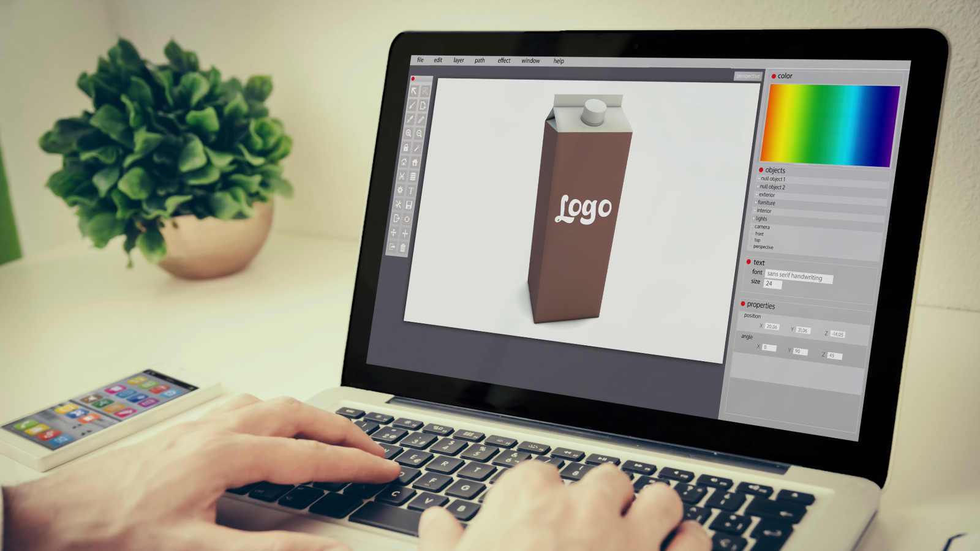This screenshot has height=551, width=980.
Task: Expand the lights tree node
Action: click(753, 219)
